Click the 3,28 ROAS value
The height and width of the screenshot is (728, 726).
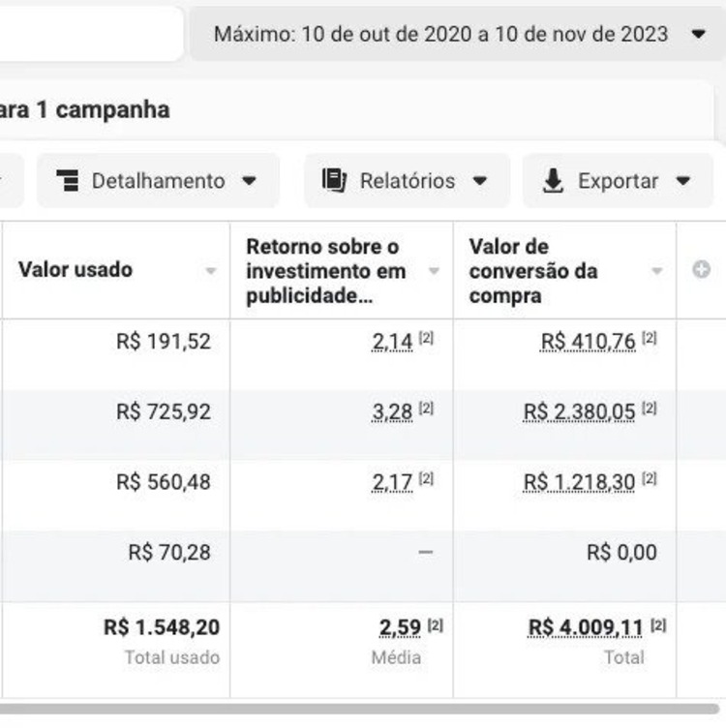(392, 412)
